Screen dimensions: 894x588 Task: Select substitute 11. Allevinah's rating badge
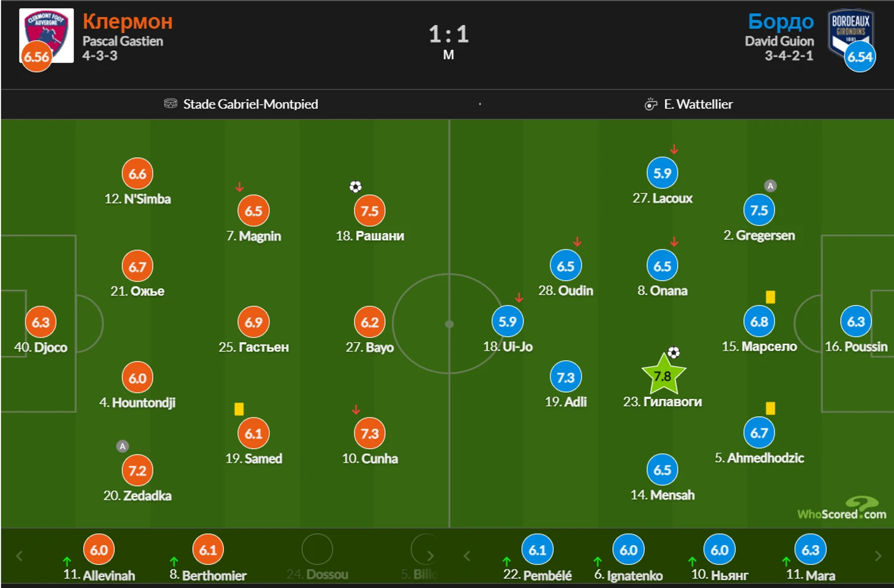point(99,550)
